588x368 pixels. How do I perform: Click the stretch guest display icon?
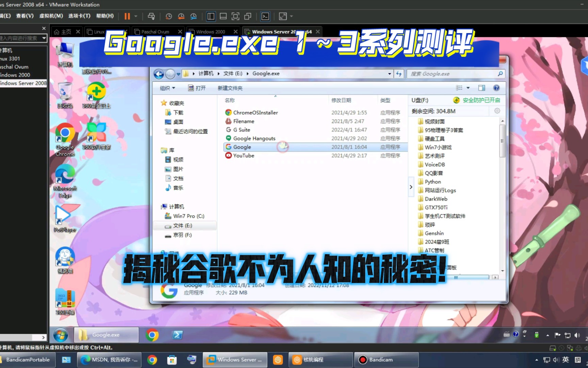point(283,16)
